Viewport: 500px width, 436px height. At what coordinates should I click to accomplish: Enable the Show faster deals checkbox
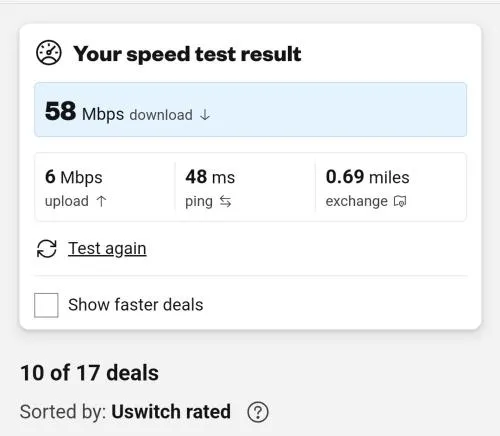click(x=46, y=305)
